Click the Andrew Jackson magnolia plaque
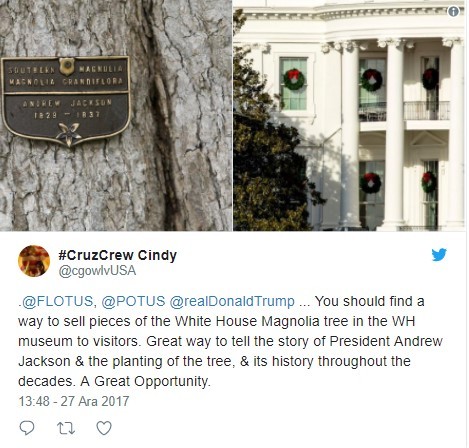469x448 pixels. pos(66,101)
